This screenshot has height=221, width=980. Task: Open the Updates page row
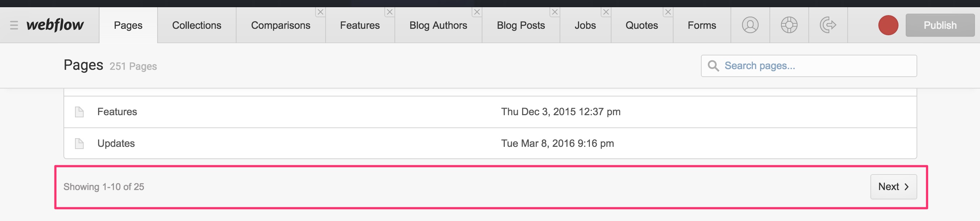pyautogui.click(x=490, y=143)
